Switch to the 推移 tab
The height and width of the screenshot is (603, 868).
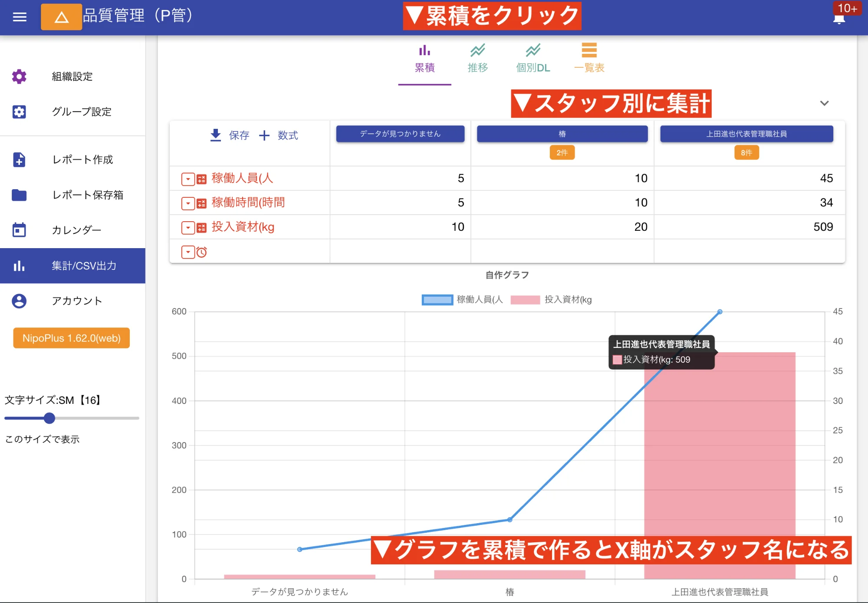tap(478, 59)
